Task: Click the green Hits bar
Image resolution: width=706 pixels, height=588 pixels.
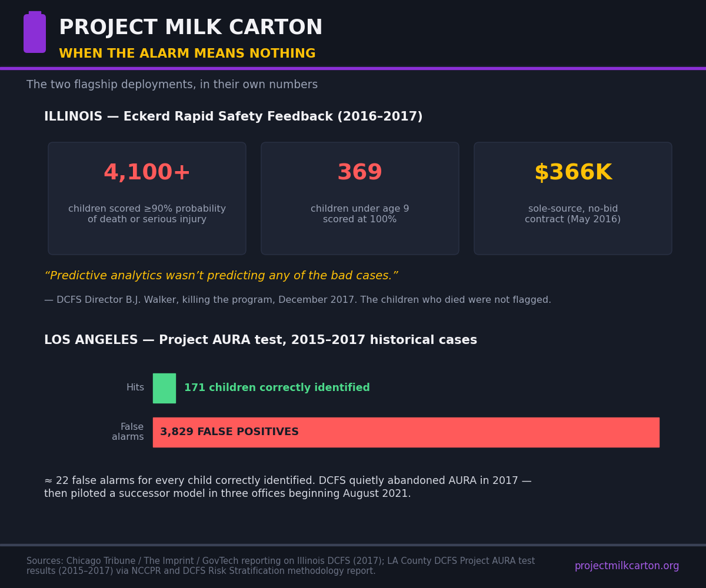Action: point(164,388)
